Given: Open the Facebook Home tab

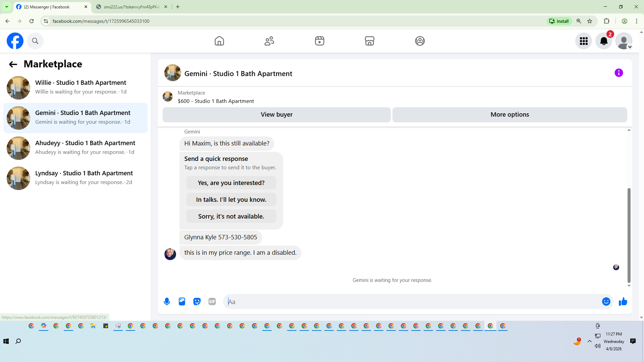Looking at the screenshot, I should (x=219, y=41).
